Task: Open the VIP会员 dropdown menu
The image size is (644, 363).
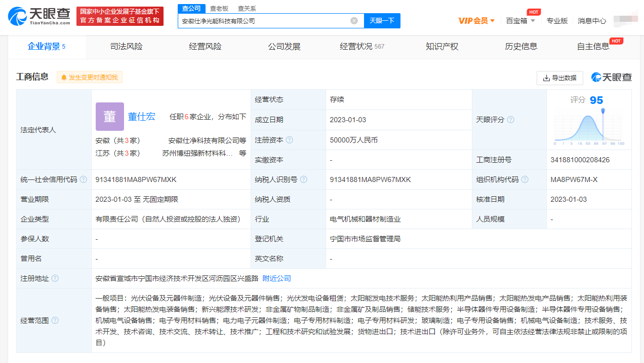Action: click(x=476, y=21)
